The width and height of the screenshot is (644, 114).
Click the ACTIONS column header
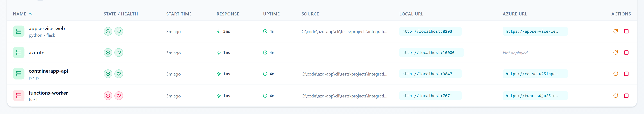[621, 14]
